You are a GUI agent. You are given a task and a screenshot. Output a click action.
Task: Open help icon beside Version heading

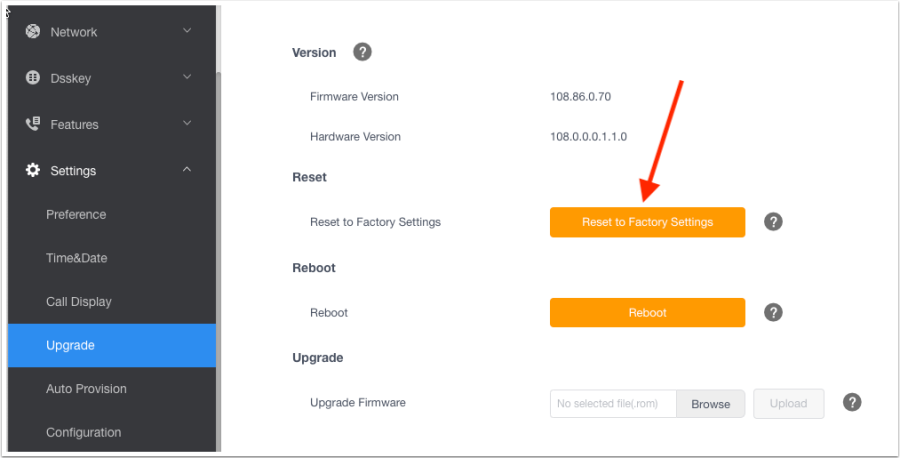point(362,52)
